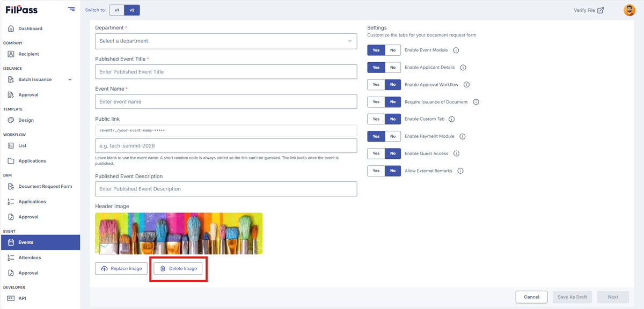Click the Design palette icon
Screen dimensions: 644x309
11,120
